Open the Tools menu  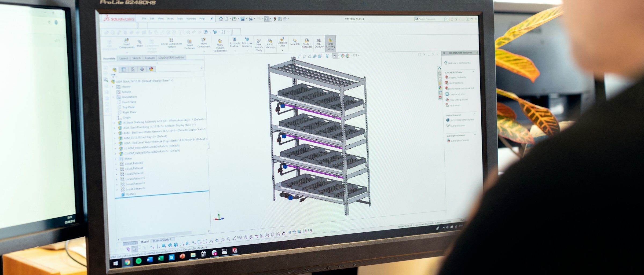180,19
